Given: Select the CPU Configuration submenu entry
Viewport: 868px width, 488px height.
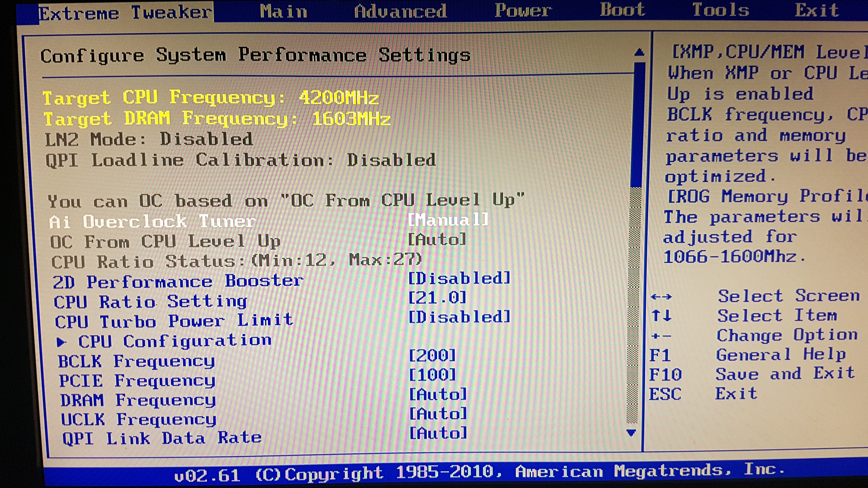Looking at the screenshot, I should (x=175, y=341).
